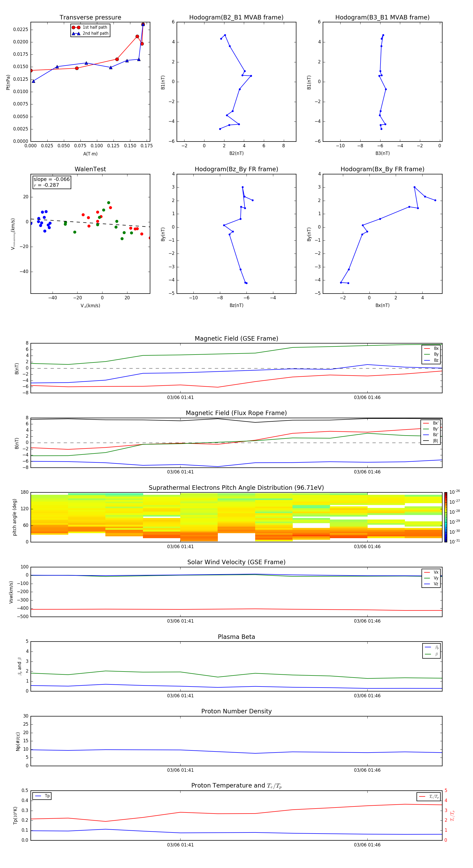This screenshot has height=868, width=473.
Task: Click the "A(T·m)" x-axis label
Action: [90, 154]
